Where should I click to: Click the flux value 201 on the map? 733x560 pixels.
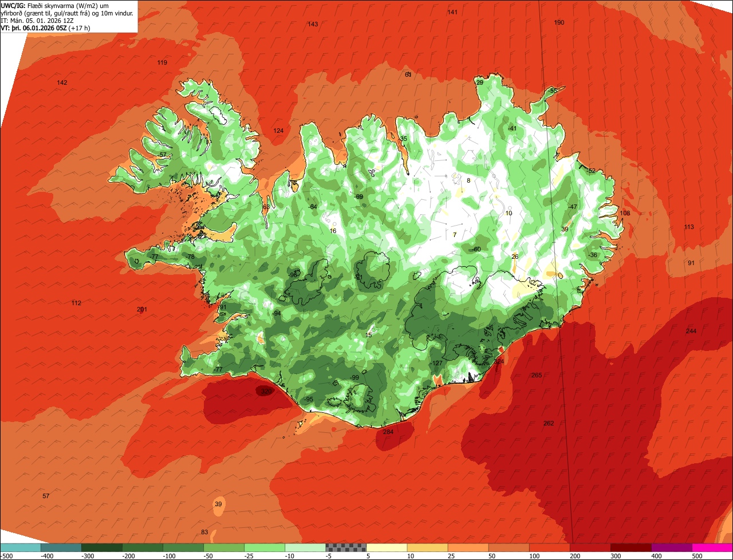(x=142, y=309)
